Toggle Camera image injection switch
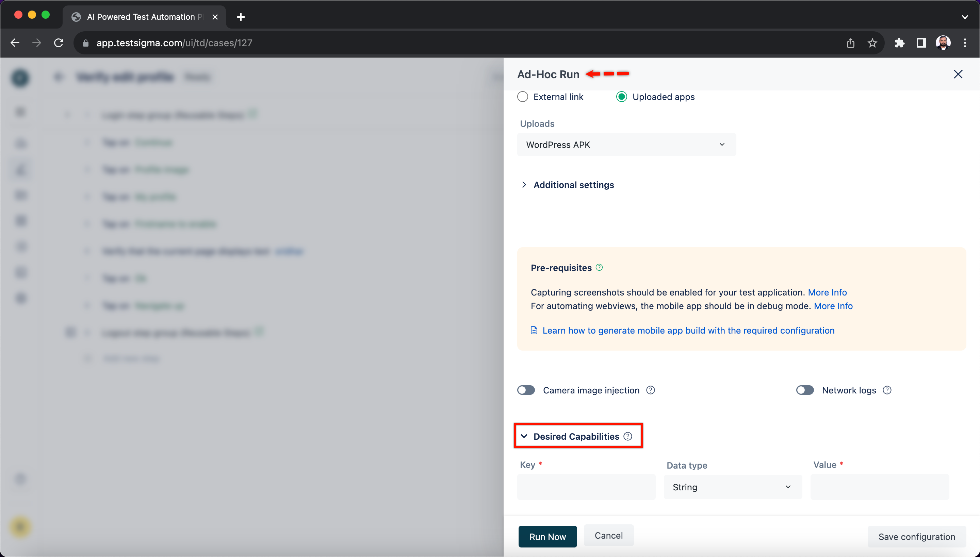Image resolution: width=980 pixels, height=557 pixels. coord(526,390)
